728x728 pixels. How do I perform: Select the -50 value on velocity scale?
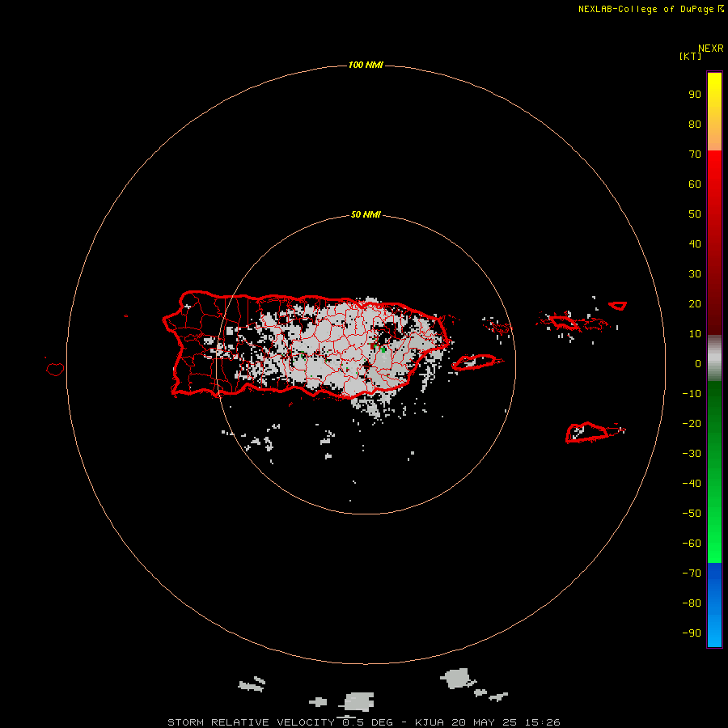click(x=692, y=514)
